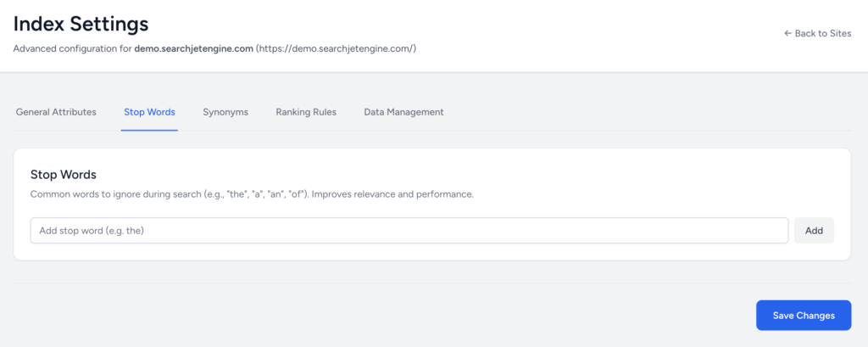Open the Data Management tab

point(403,112)
